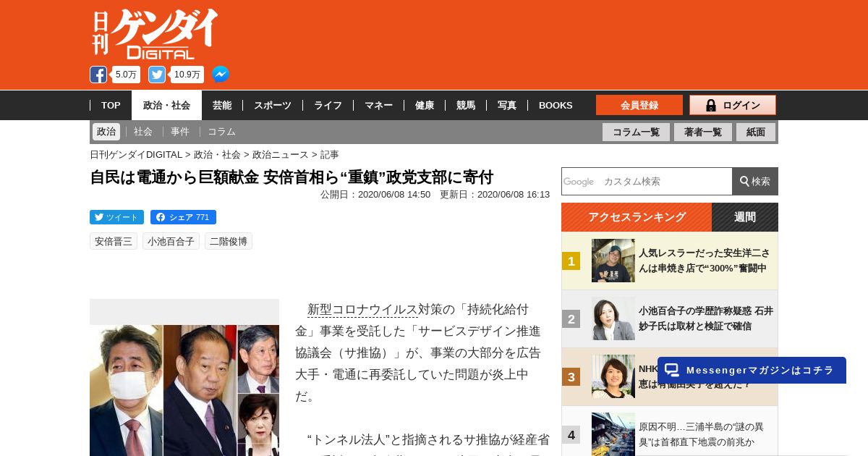
Task: Open the article main photo collage
Action: click(x=184, y=390)
